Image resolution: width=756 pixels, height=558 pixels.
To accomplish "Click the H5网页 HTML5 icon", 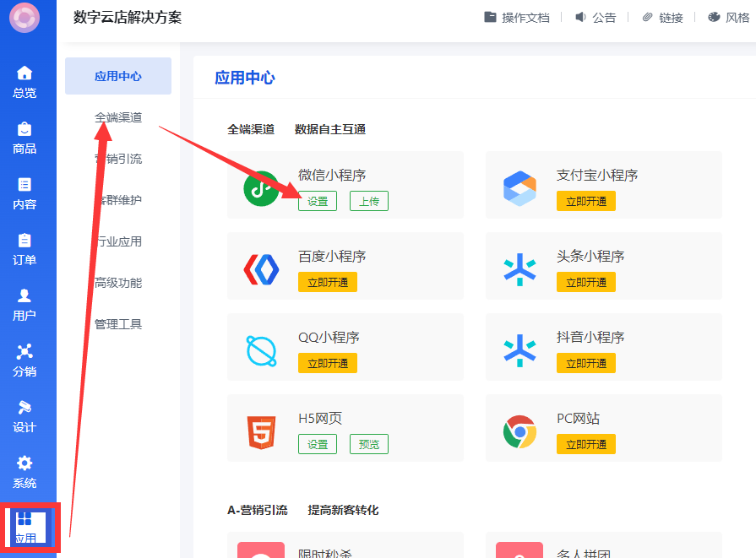I will pyautogui.click(x=261, y=432).
